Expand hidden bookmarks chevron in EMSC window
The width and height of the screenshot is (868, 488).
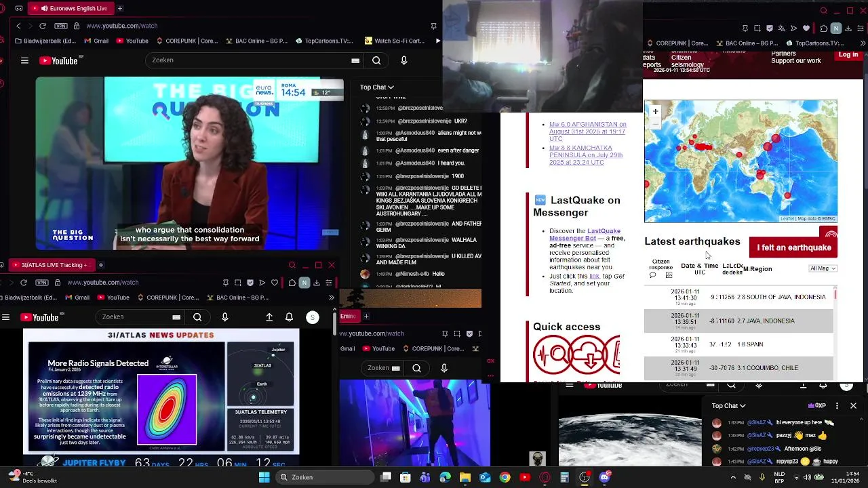(863, 43)
